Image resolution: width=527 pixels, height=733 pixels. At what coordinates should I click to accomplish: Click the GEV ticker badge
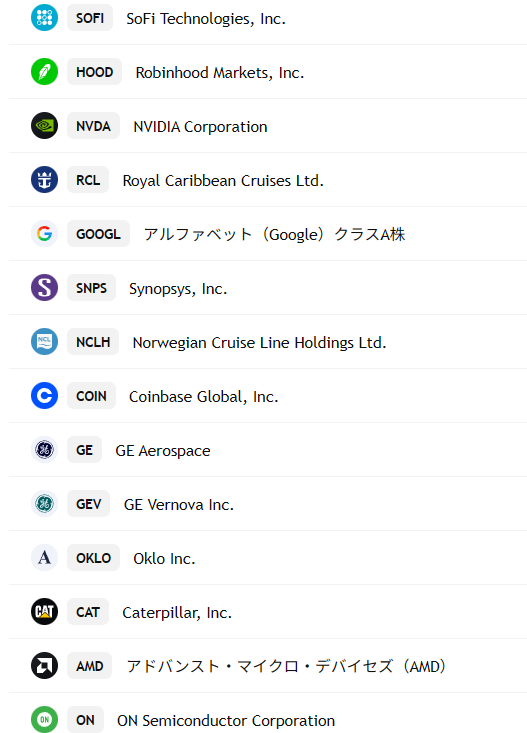88,504
